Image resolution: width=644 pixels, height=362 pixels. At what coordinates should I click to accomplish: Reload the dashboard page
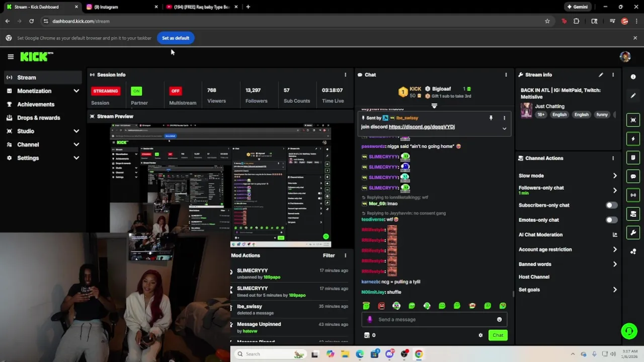click(x=31, y=21)
